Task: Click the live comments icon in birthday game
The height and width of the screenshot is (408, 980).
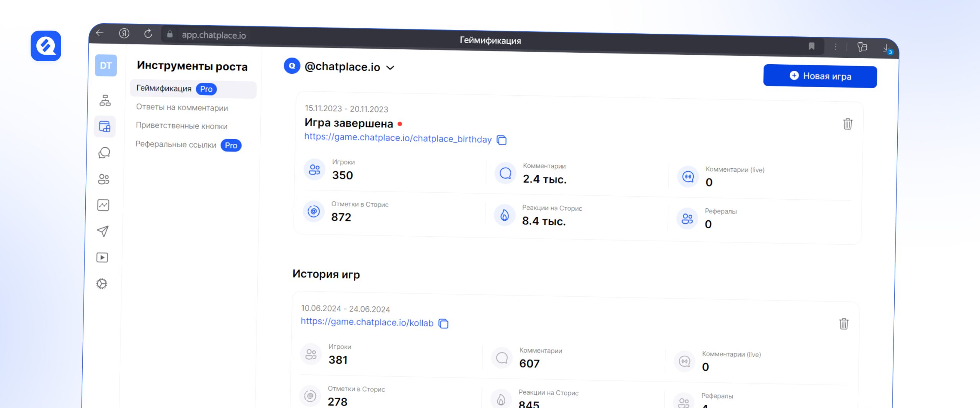Action: pyautogui.click(x=688, y=177)
